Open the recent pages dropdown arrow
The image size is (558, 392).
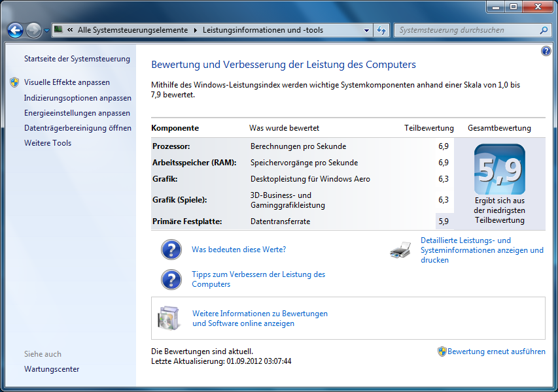point(46,31)
